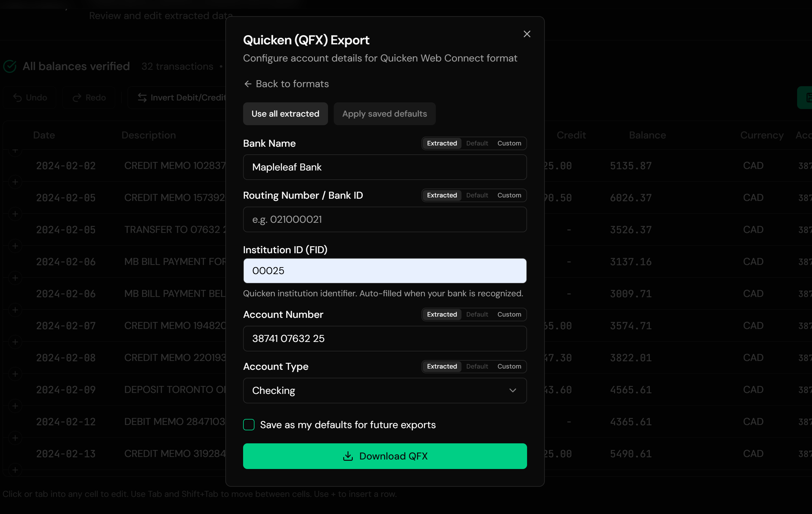The height and width of the screenshot is (514, 812).
Task: Click the Currency column header
Action: pos(762,135)
